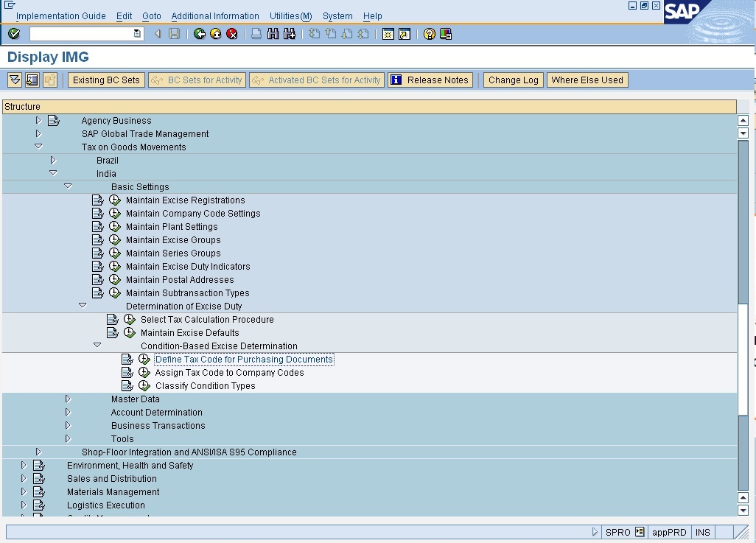Click the Generate Shortcut icon
Screen dimensions: 756x543
(405, 34)
